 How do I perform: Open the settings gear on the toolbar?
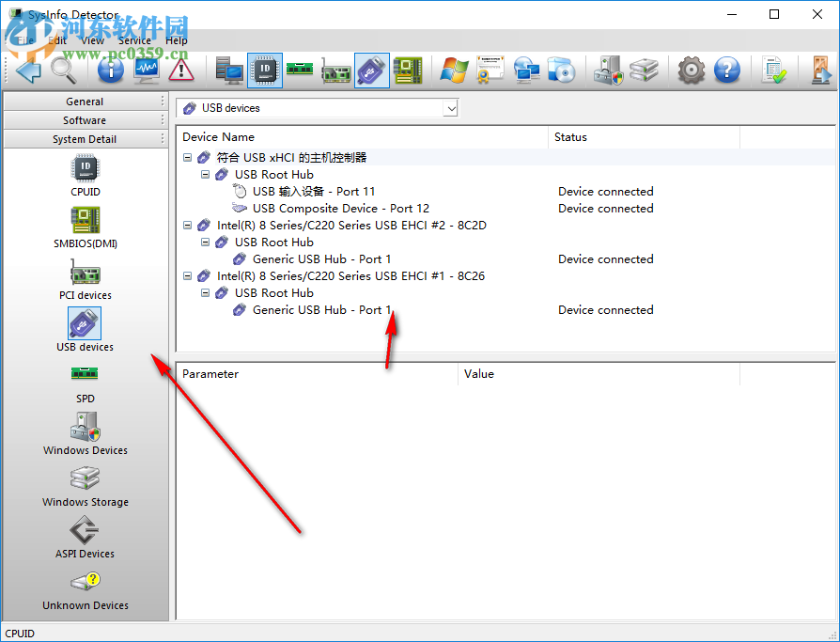[x=691, y=70]
